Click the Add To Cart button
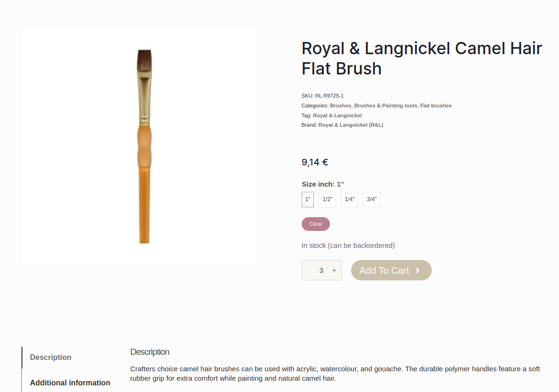 click(391, 270)
